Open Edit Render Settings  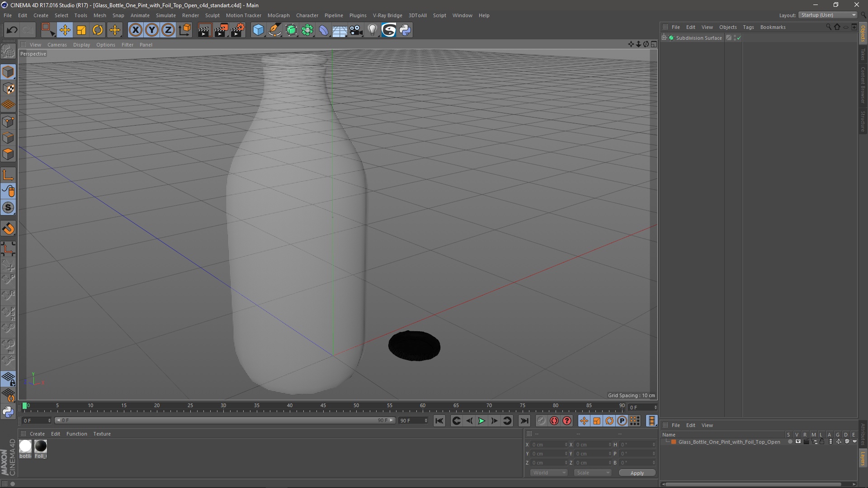point(238,30)
